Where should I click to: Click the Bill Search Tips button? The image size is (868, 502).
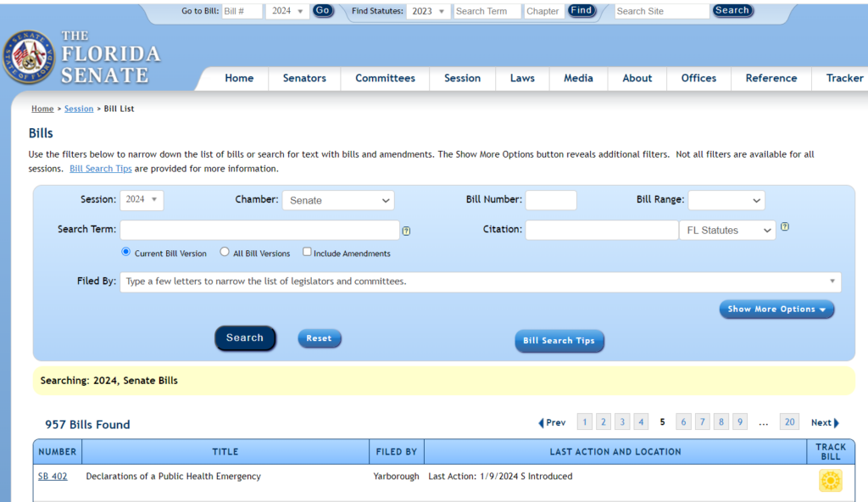tap(559, 341)
